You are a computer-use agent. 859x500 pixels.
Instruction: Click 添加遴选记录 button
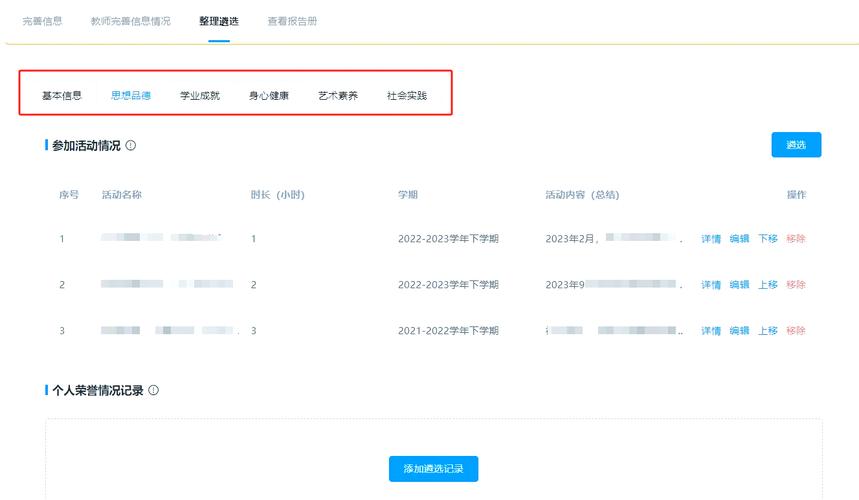coord(433,468)
